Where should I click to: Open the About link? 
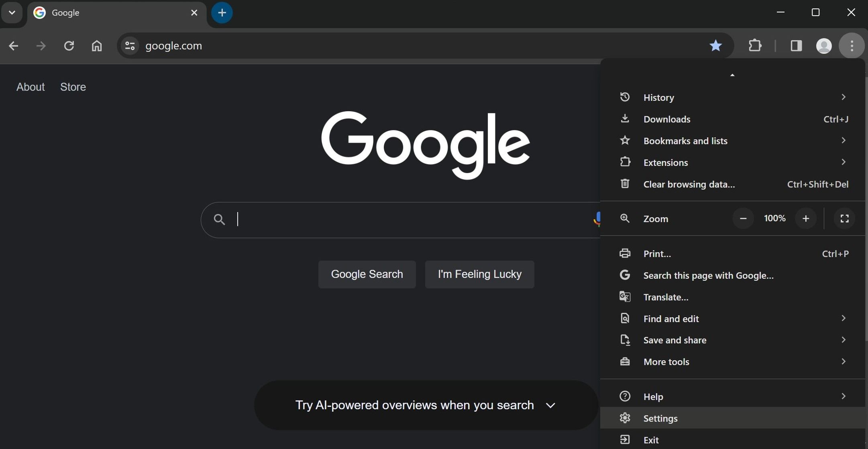coord(30,87)
